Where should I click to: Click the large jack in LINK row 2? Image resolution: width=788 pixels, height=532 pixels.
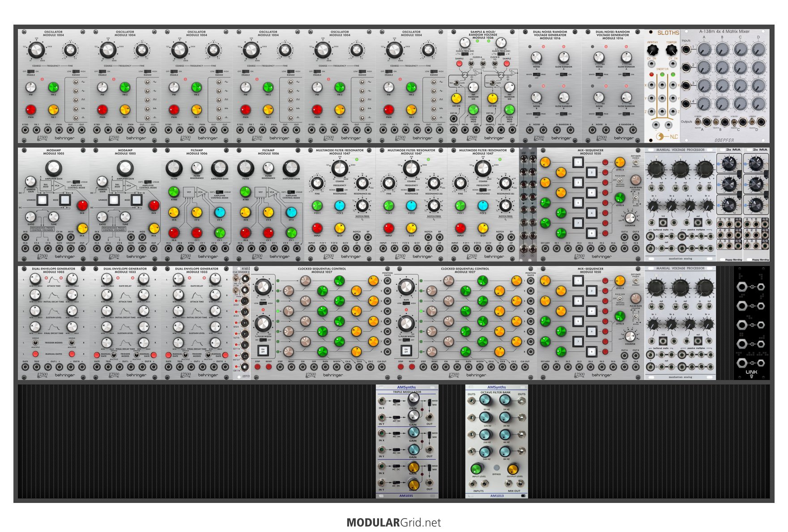pyautogui.click(x=741, y=306)
